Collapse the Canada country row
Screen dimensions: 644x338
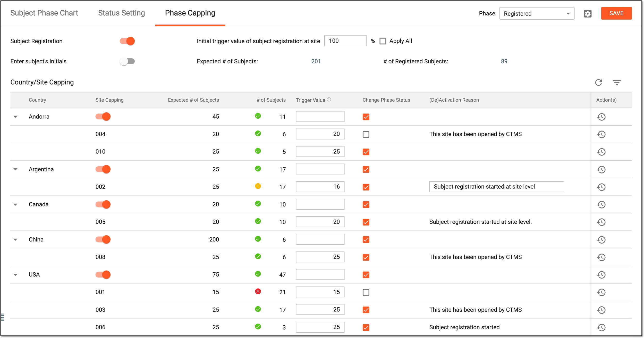[x=15, y=205]
